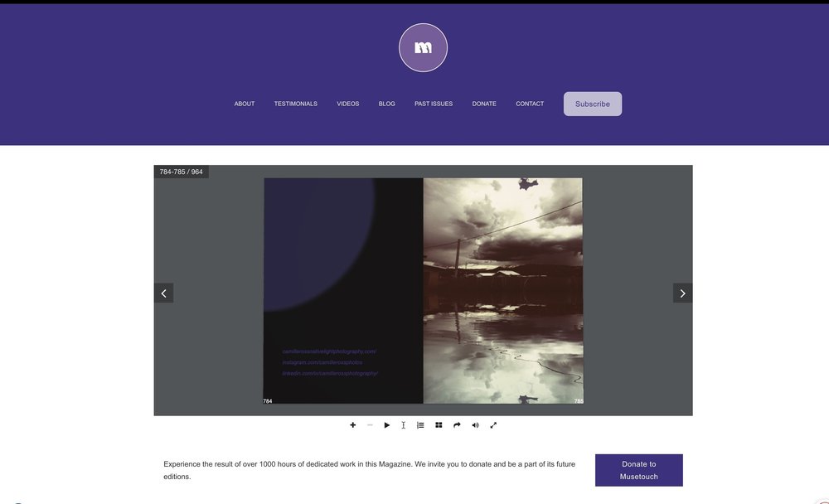
Task: Open the table of contents list icon
Action: coord(420,425)
